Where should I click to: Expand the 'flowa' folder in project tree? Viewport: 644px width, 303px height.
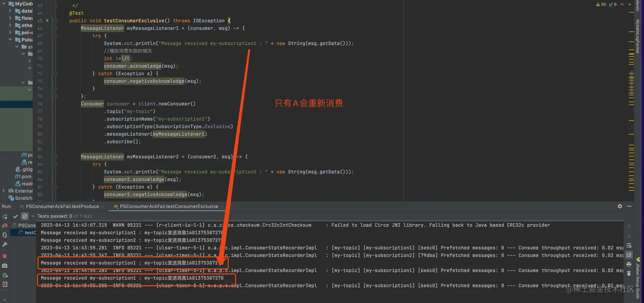click(x=10, y=18)
